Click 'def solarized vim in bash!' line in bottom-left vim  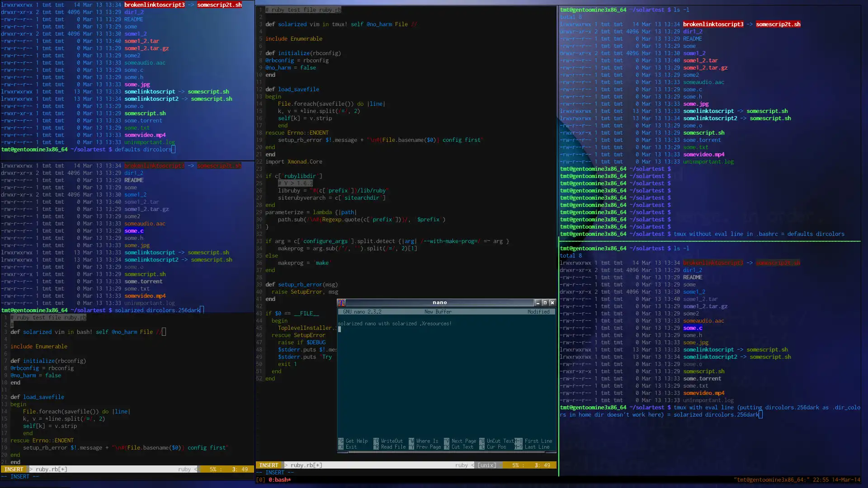click(86, 332)
